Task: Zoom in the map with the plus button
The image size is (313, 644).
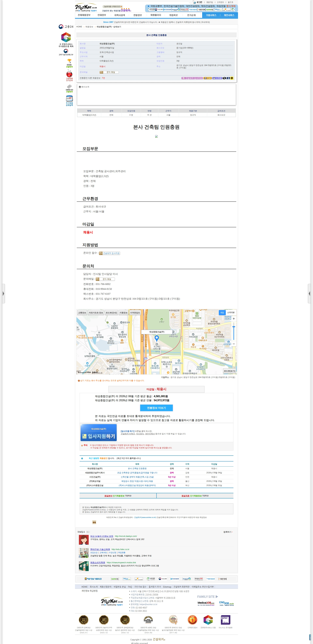Action: [234, 319]
